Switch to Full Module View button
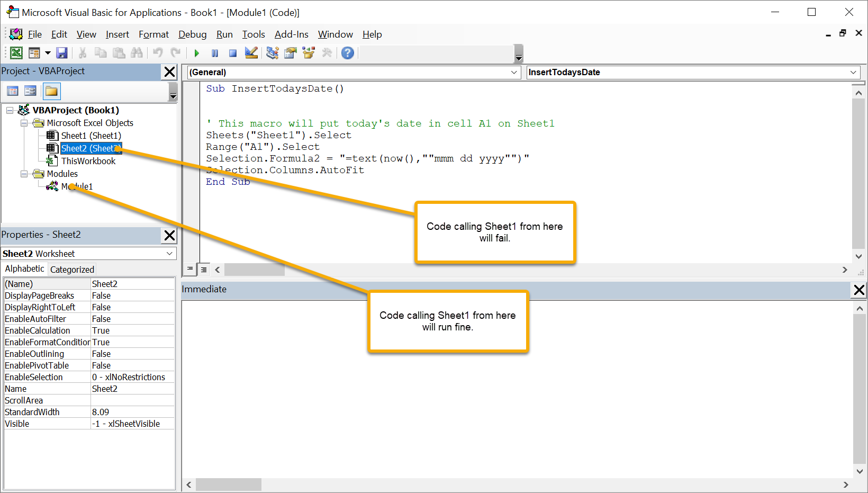 204,270
